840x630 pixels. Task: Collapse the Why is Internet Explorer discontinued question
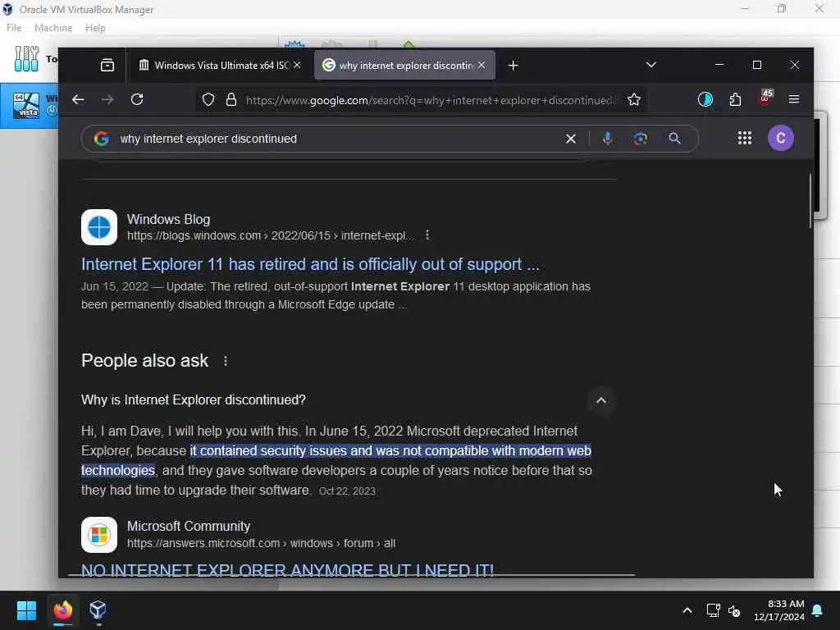(x=601, y=400)
